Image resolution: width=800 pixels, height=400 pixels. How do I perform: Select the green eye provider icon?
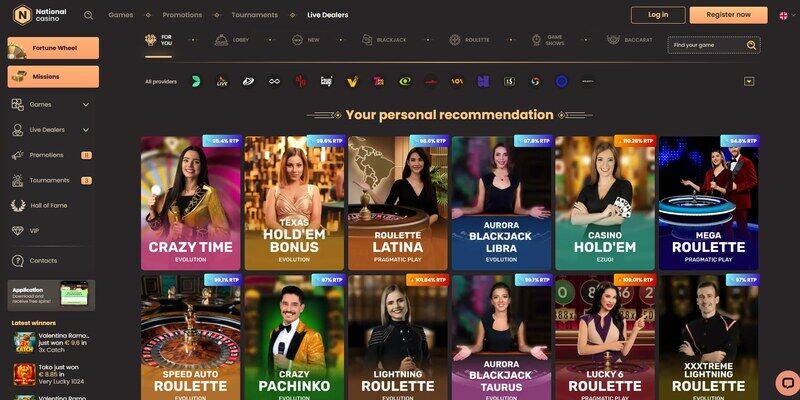pyautogui.click(x=405, y=82)
